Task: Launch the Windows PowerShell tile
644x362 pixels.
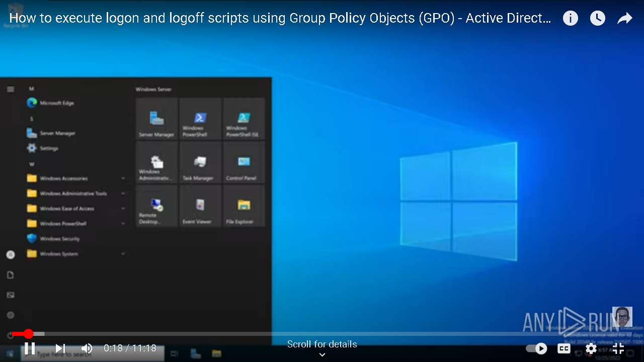Action: coord(200,119)
